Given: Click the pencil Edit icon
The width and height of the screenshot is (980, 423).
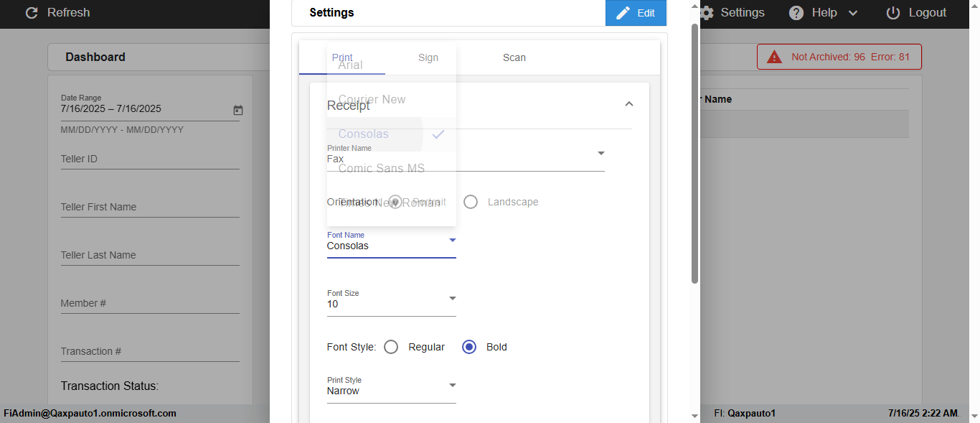Looking at the screenshot, I should [x=623, y=13].
